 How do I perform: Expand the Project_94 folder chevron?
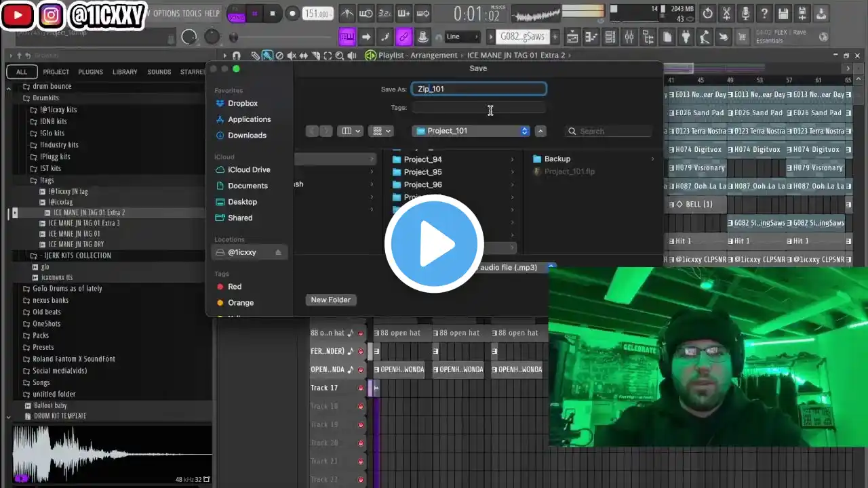point(512,159)
